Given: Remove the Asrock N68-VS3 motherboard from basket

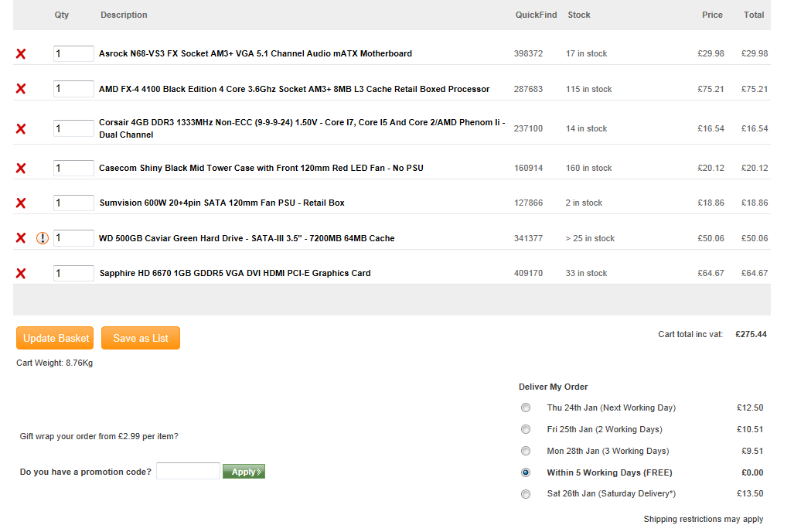Looking at the screenshot, I should 21,54.
